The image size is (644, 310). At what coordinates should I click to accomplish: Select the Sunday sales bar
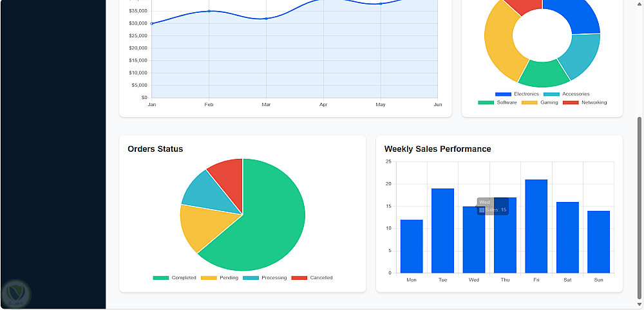click(598, 242)
